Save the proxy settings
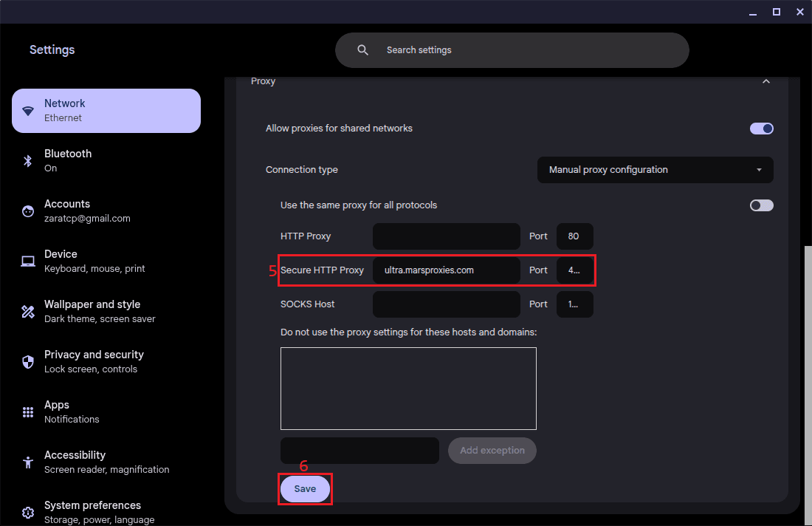 (305, 489)
